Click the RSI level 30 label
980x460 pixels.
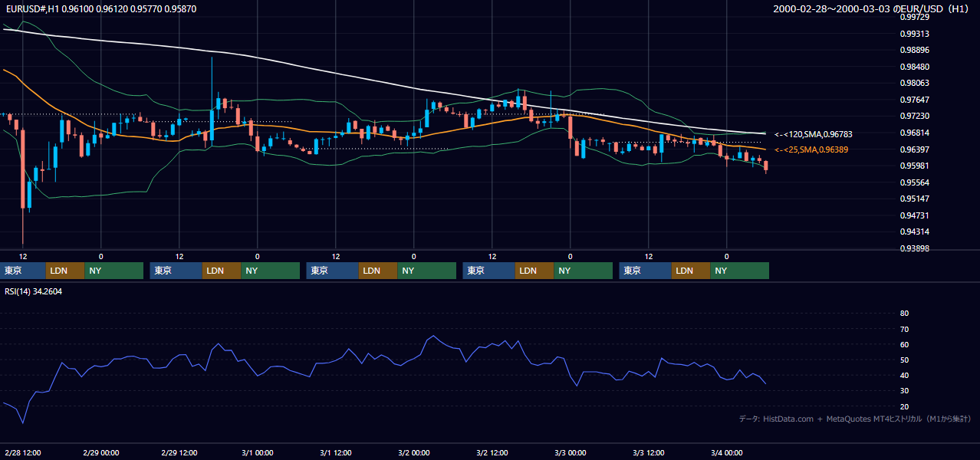904,391
